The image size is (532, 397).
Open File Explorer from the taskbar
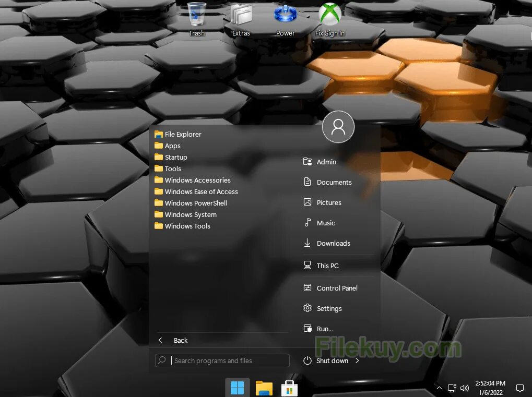[264, 388]
